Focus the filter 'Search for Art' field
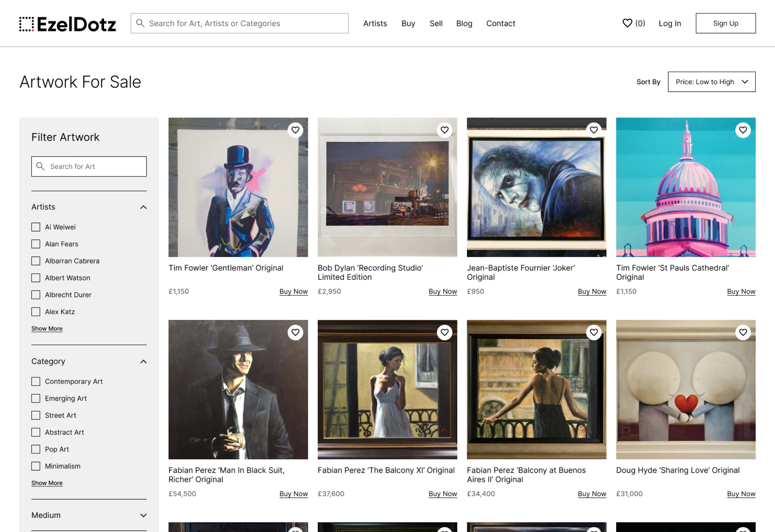The height and width of the screenshot is (532, 775). [x=89, y=166]
